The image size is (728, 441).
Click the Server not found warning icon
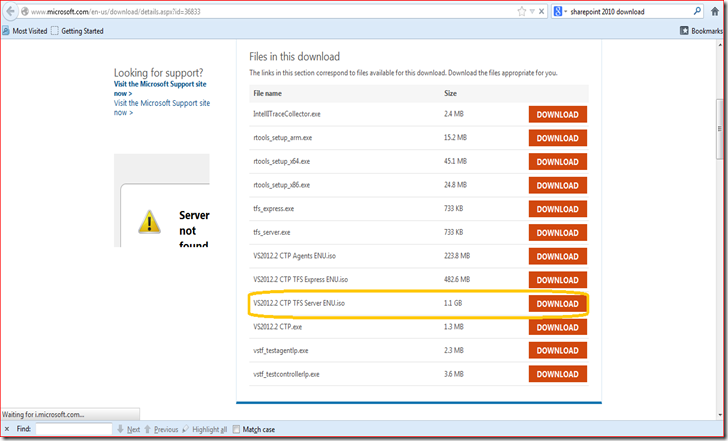150,222
